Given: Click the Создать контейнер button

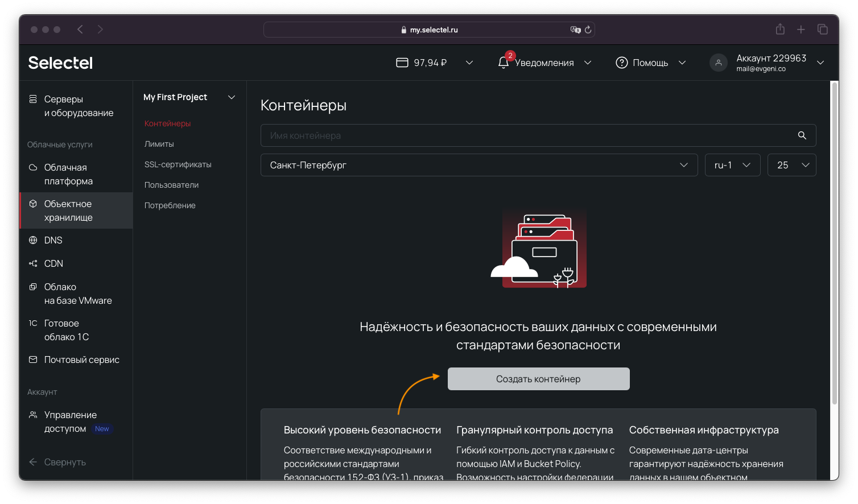Looking at the screenshot, I should [x=539, y=379].
